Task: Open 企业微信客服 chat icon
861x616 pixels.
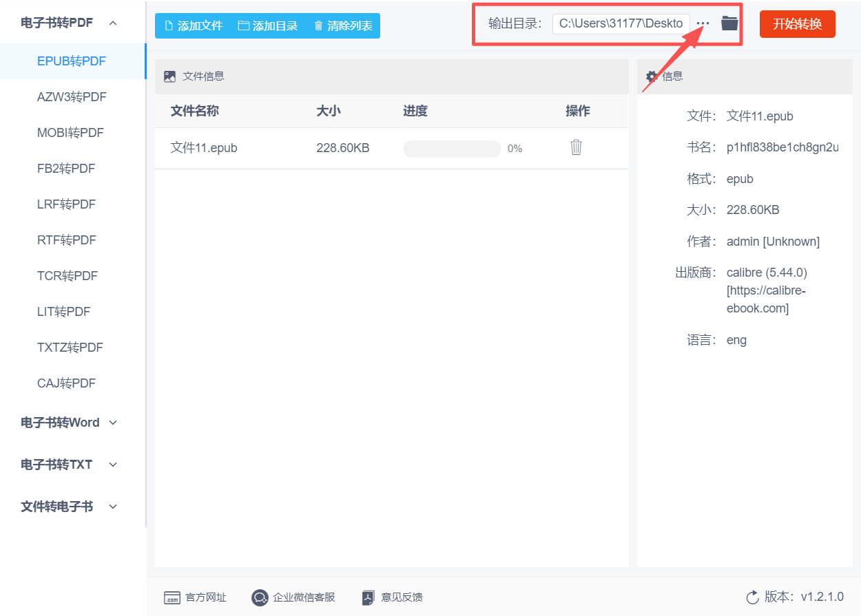Action: (x=260, y=597)
